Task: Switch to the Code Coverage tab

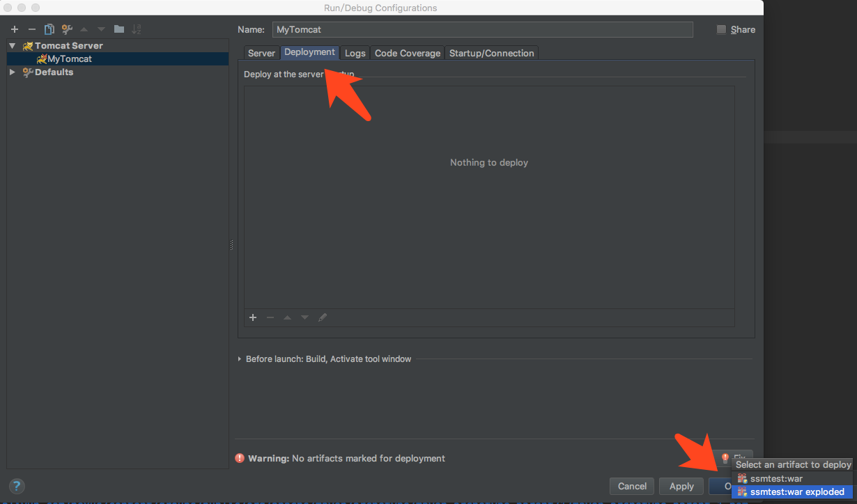Action: point(408,53)
